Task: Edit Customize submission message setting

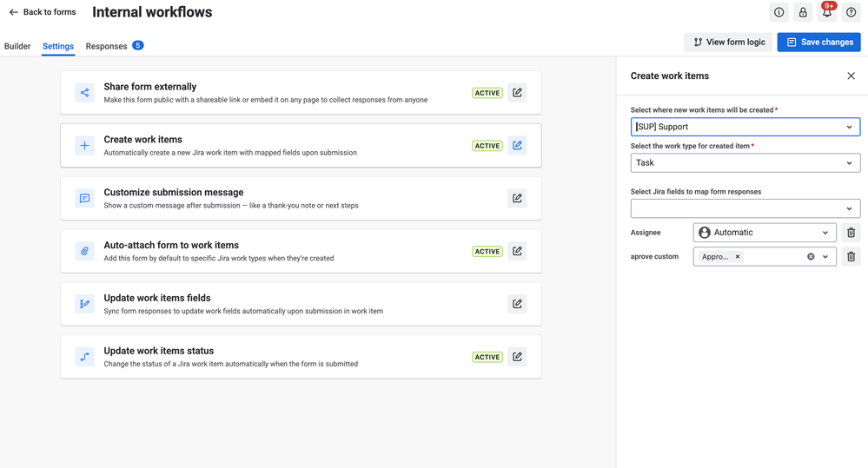Action: point(517,198)
